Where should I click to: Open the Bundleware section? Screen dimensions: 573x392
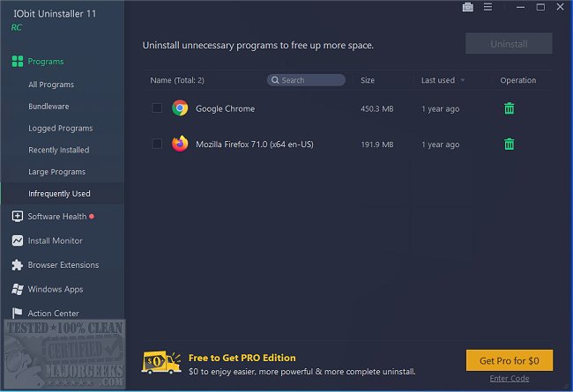(48, 107)
